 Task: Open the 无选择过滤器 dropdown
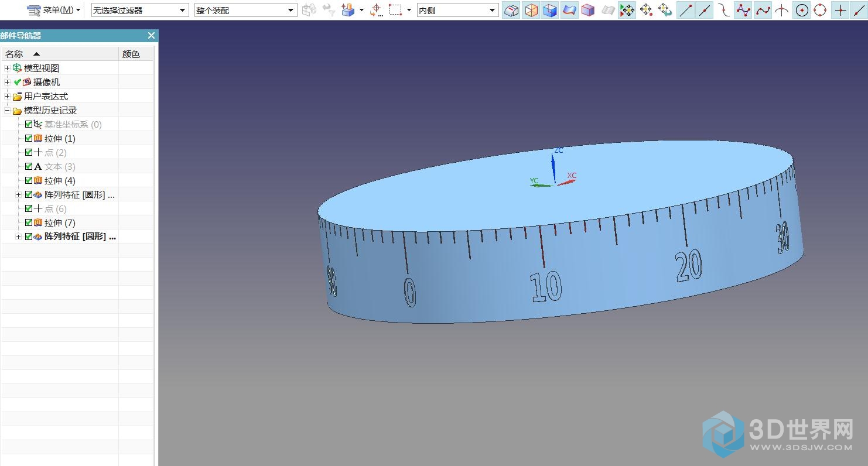coord(183,10)
